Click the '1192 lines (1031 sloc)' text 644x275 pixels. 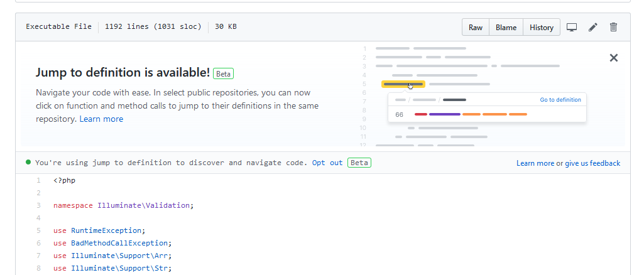point(153,26)
